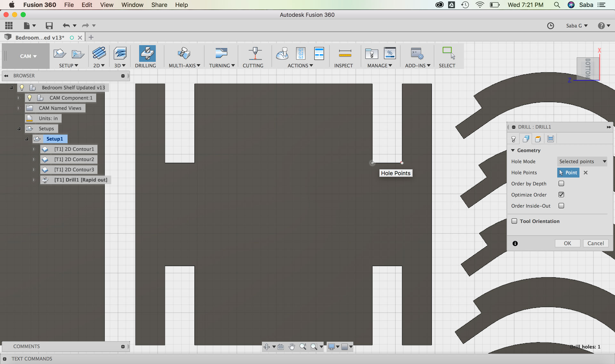Expand the 2D Contour1 operation

(x=34, y=149)
